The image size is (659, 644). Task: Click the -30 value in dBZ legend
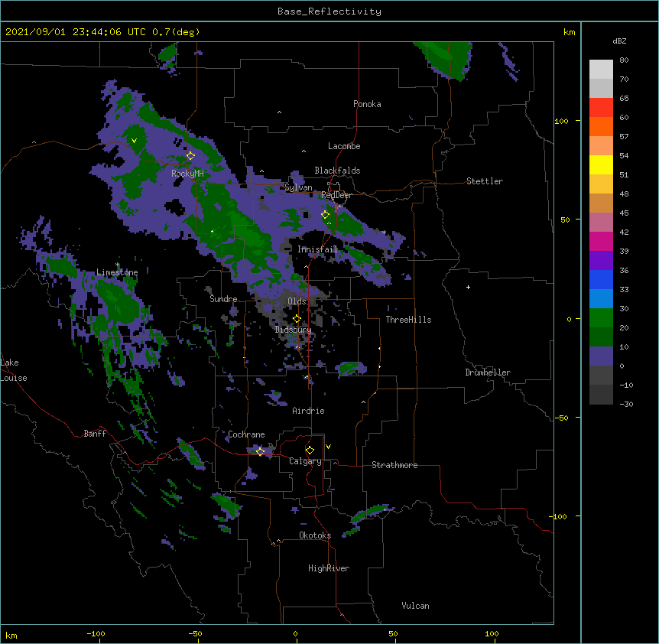pos(626,404)
